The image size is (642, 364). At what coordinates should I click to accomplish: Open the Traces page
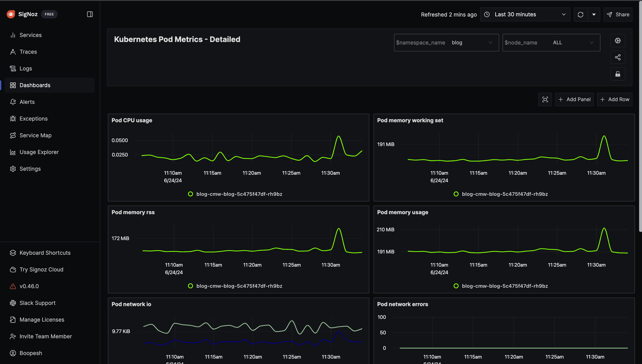tap(49, 52)
